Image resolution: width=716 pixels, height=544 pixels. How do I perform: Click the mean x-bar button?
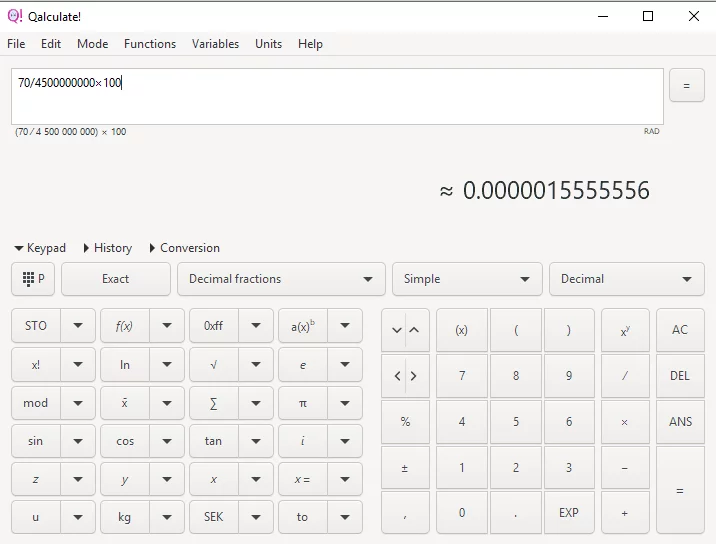pyautogui.click(x=124, y=403)
